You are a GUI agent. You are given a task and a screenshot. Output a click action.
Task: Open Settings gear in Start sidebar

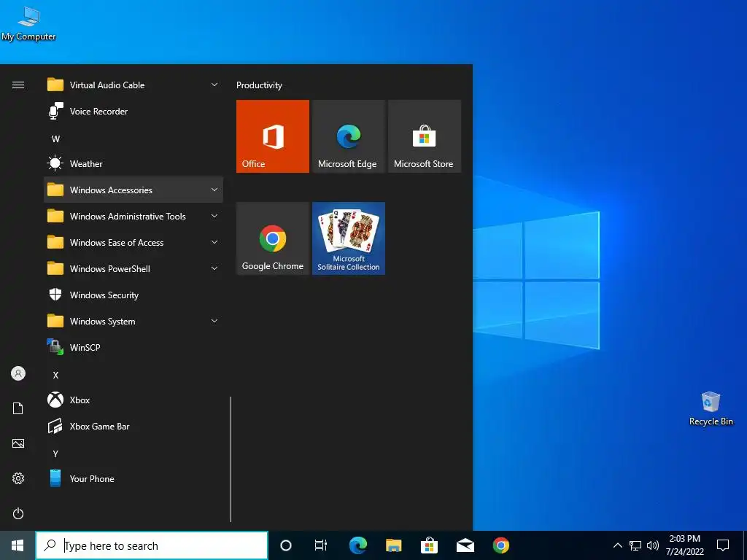pyautogui.click(x=18, y=478)
